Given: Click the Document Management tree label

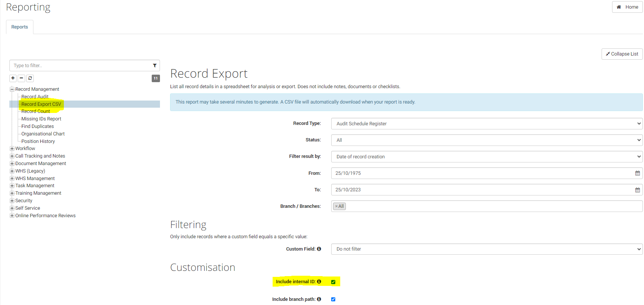Looking at the screenshot, I should [x=41, y=164].
